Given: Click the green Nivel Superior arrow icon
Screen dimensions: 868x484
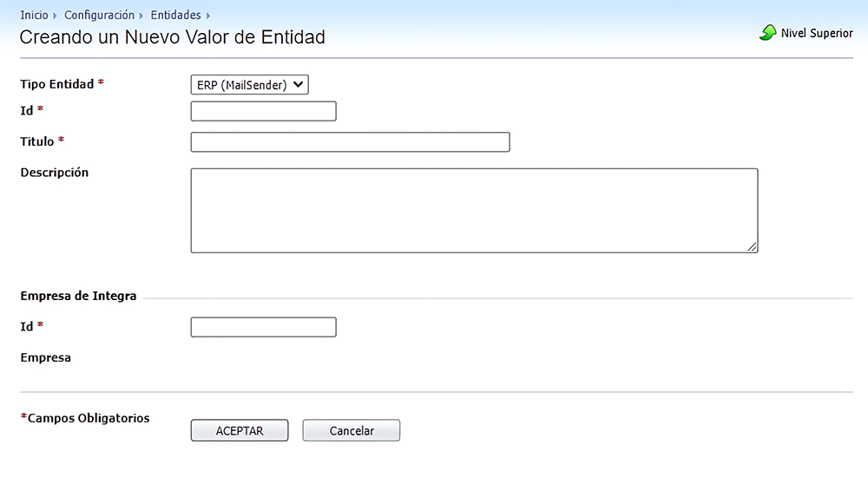Looking at the screenshot, I should [767, 33].
